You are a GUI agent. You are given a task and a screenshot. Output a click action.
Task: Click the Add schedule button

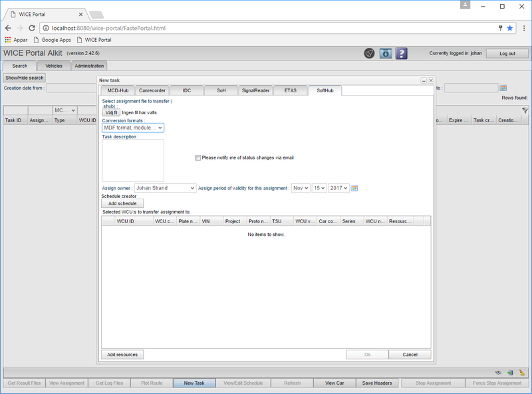click(121, 203)
